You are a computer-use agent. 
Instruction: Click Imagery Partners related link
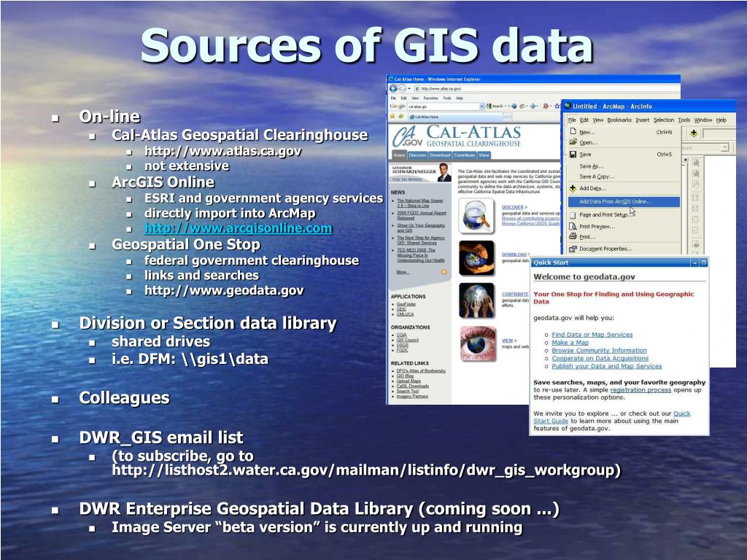pyautogui.click(x=412, y=396)
